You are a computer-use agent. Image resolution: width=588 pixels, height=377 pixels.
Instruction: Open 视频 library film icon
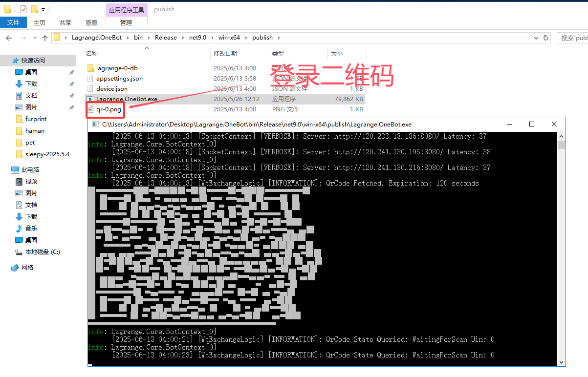click(19, 182)
